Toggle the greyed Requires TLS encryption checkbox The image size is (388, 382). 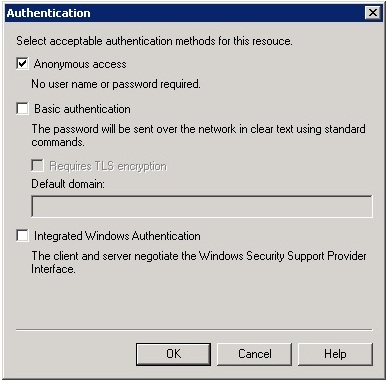click(37, 165)
